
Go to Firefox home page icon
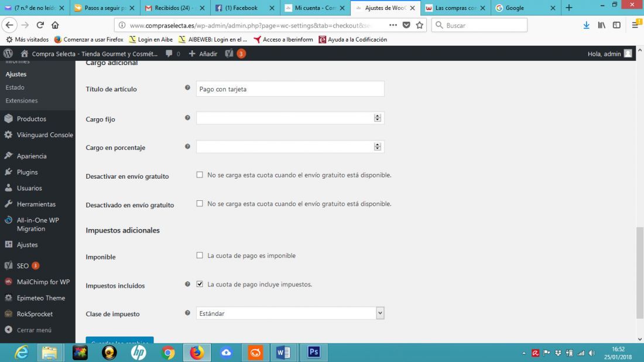[55, 25]
